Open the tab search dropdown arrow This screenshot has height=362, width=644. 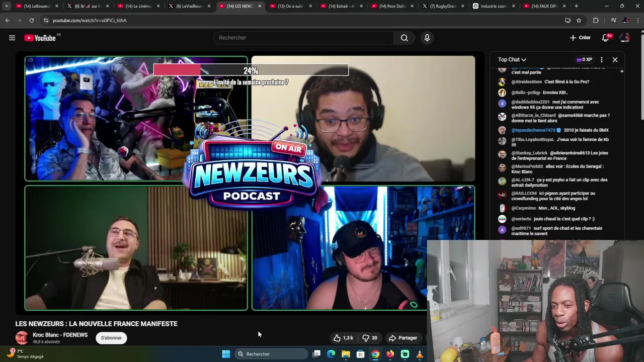[7, 6]
